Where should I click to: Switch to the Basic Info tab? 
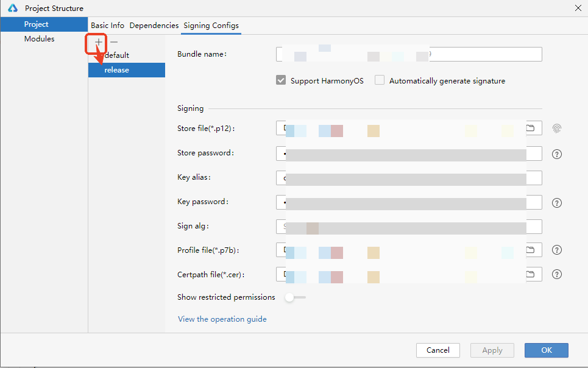(x=107, y=26)
